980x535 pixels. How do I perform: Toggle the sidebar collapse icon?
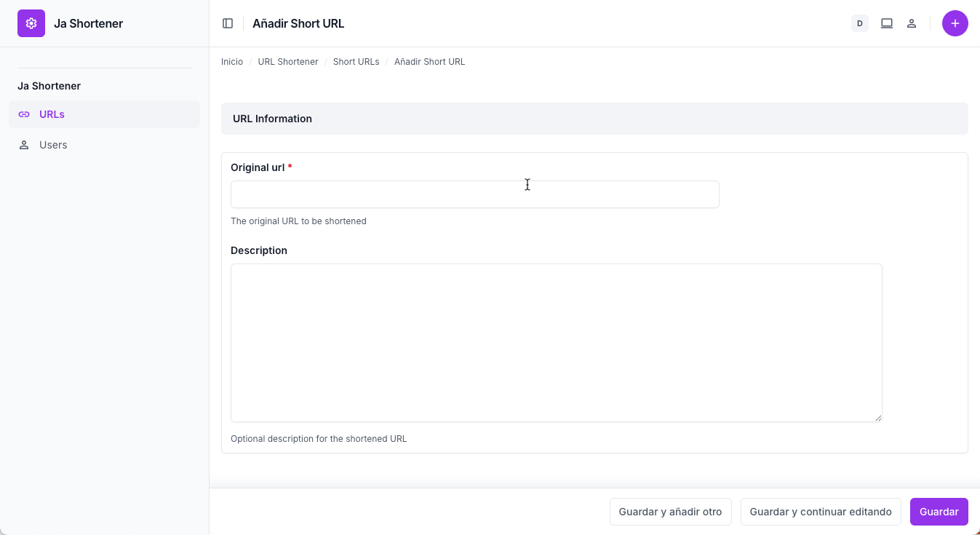(228, 23)
